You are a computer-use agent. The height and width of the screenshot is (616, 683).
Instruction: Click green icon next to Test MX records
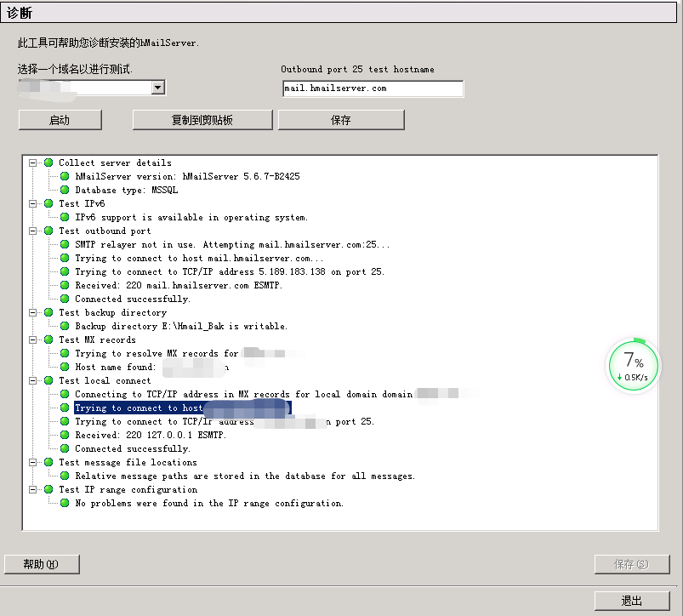tap(48, 339)
